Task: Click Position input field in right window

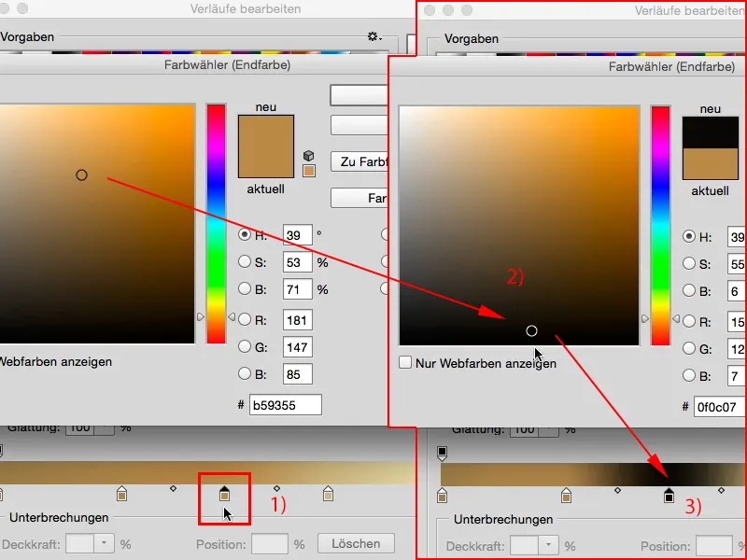Action: 714,545
